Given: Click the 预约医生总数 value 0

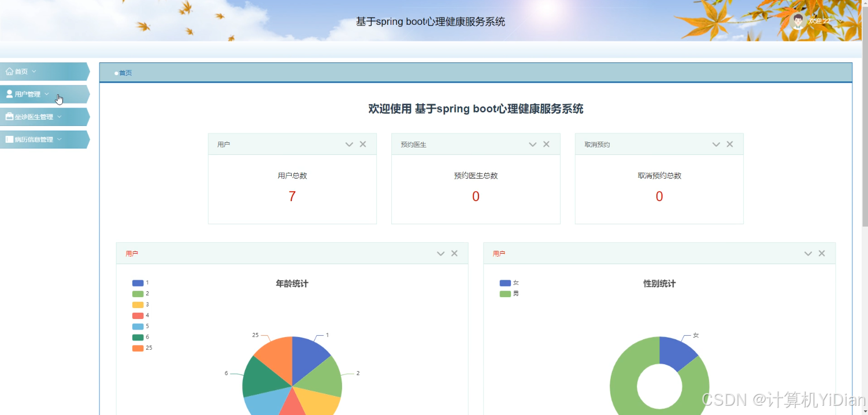Looking at the screenshot, I should [476, 197].
